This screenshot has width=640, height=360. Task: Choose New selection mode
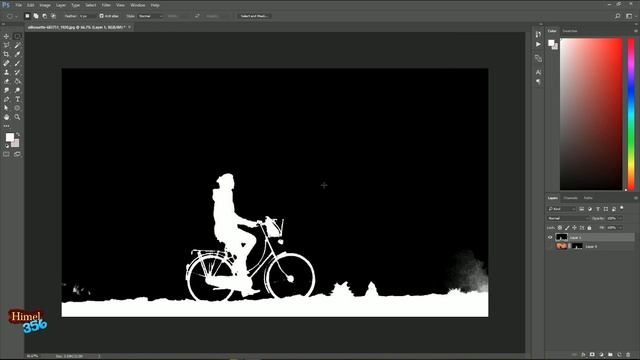coord(27,16)
